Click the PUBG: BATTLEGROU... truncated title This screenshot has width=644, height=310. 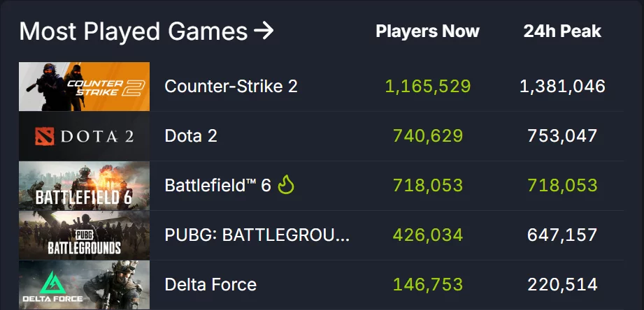click(257, 235)
